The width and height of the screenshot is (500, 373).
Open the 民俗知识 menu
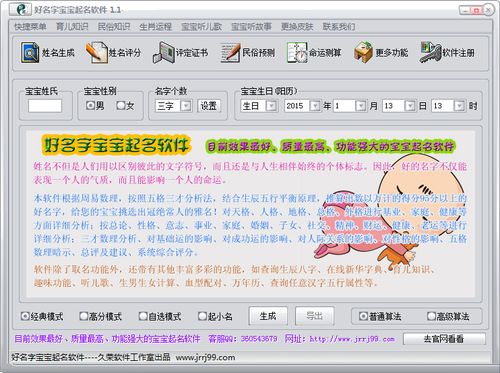(x=114, y=27)
